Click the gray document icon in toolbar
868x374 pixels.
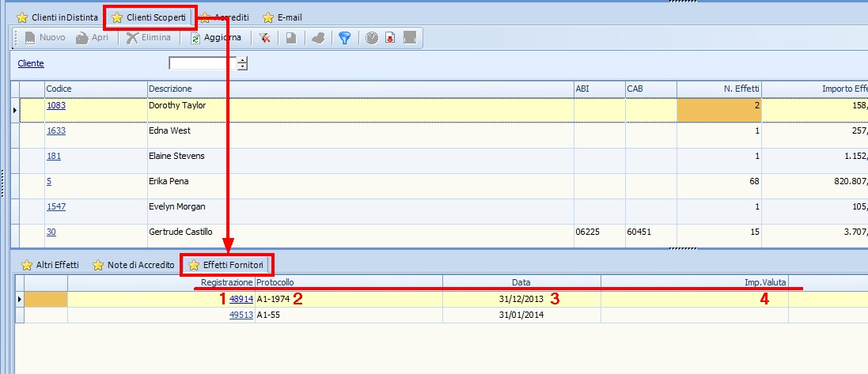pos(291,37)
